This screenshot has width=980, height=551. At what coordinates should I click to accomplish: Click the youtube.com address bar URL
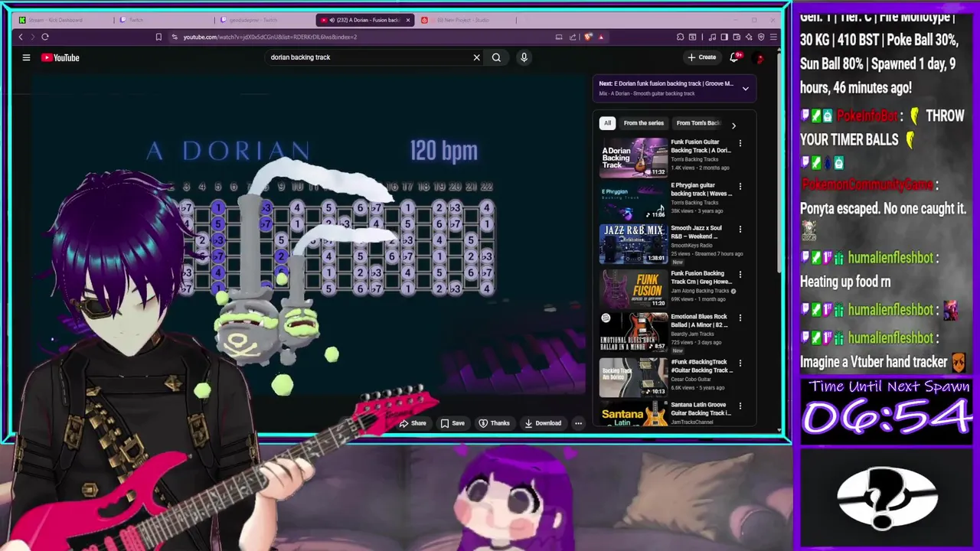click(269, 37)
